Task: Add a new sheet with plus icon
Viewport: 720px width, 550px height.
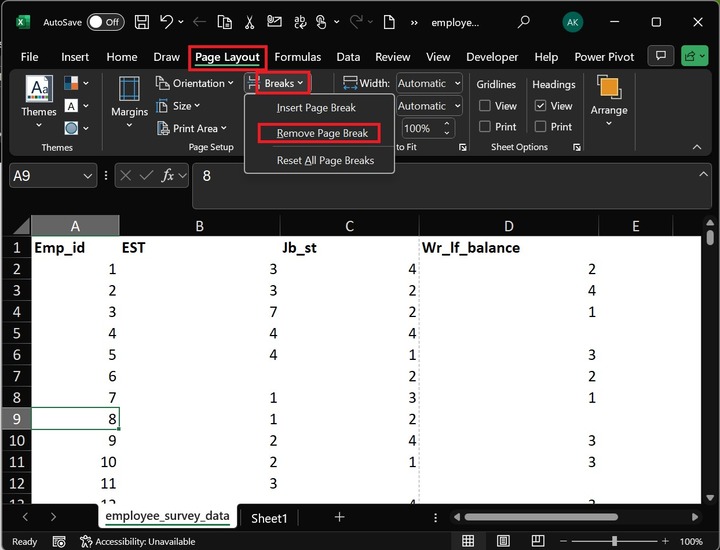Action: coord(340,517)
